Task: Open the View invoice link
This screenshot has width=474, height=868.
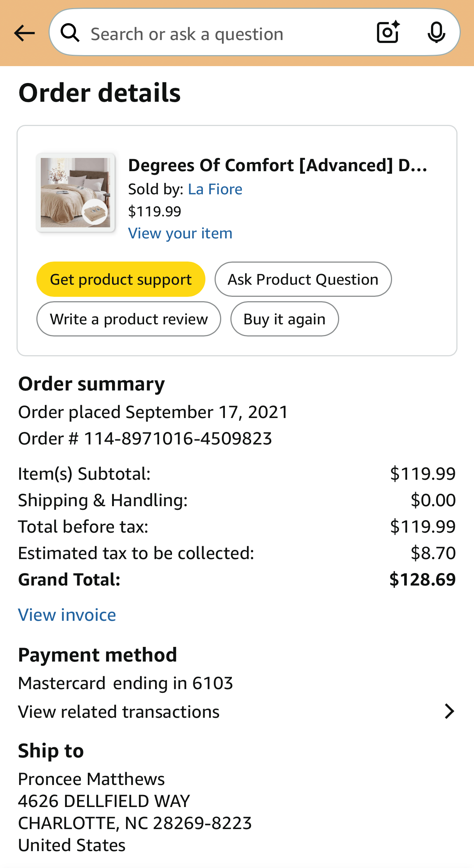Action: pos(67,615)
